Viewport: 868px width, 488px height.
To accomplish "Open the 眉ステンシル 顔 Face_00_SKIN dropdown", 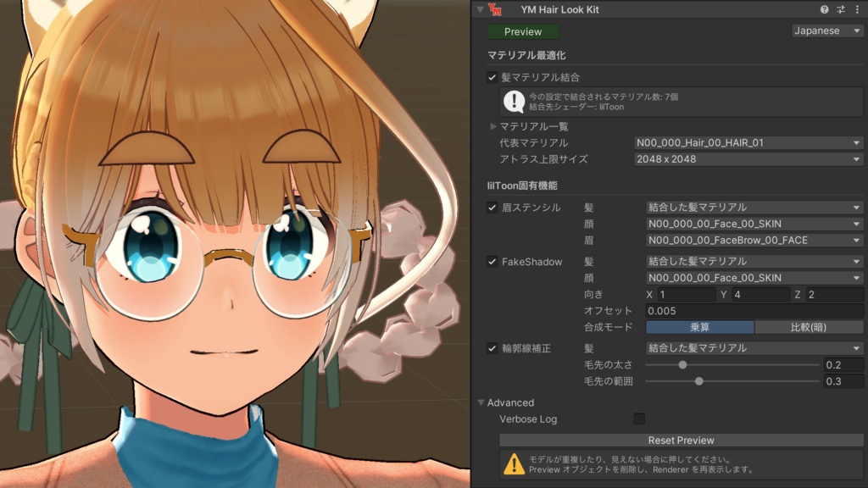I will 754,224.
